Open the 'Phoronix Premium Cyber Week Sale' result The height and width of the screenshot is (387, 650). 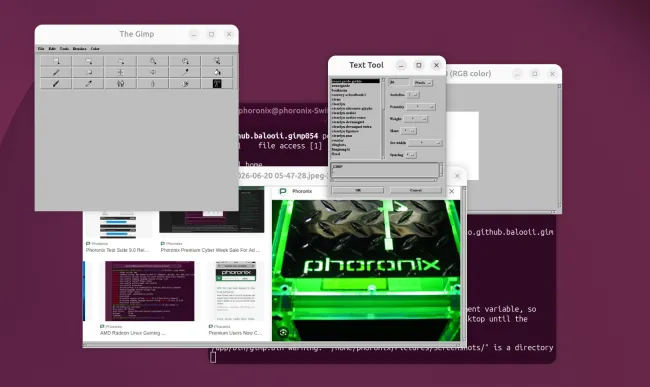(x=211, y=250)
